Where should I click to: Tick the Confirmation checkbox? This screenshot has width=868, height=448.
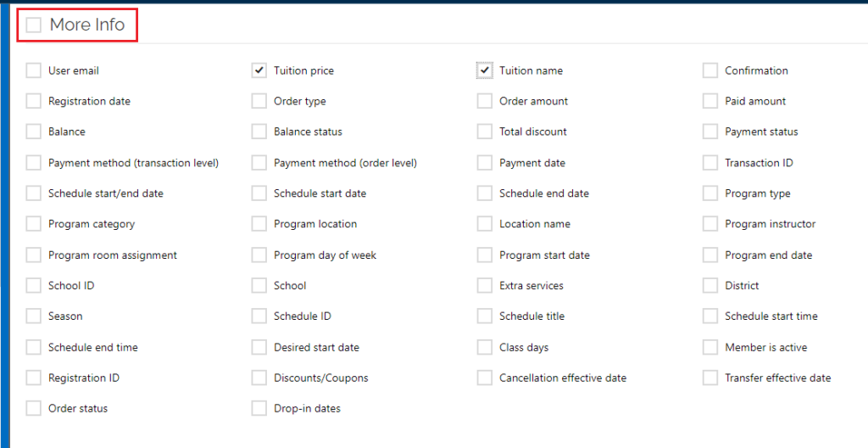[710, 70]
